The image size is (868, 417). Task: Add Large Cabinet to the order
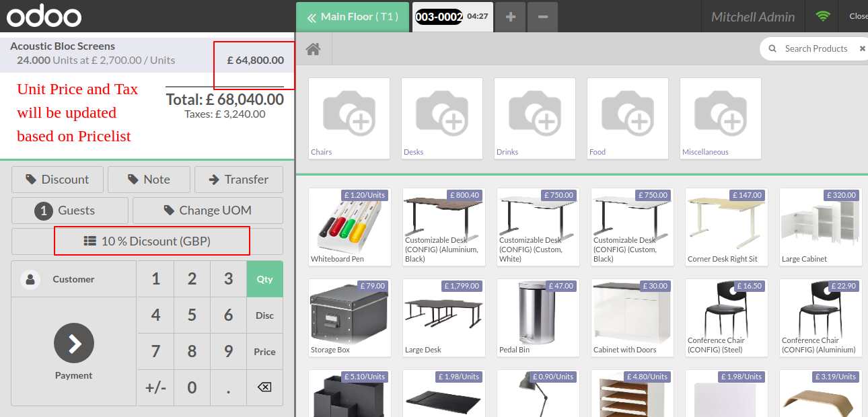pyautogui.click(x=820, y=227)
